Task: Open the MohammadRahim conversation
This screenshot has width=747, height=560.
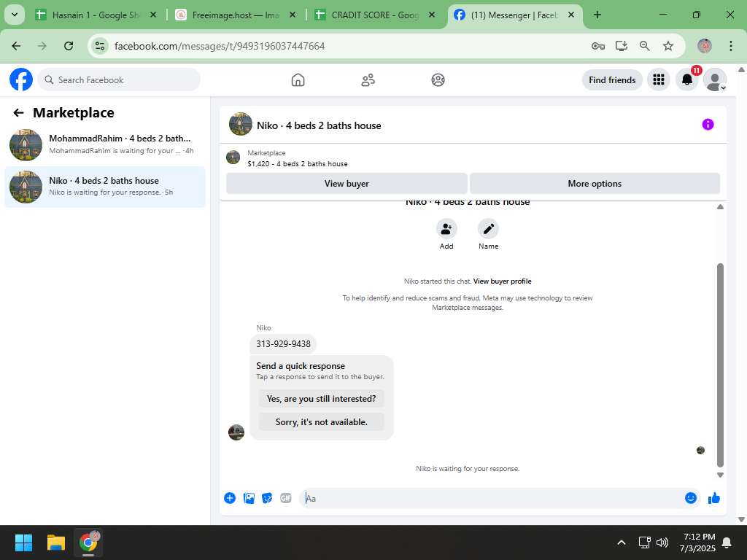Action: click(105, 145)
